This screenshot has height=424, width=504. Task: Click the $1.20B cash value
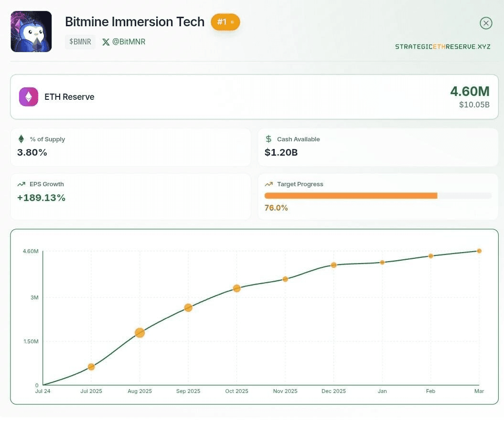point(281,152)
